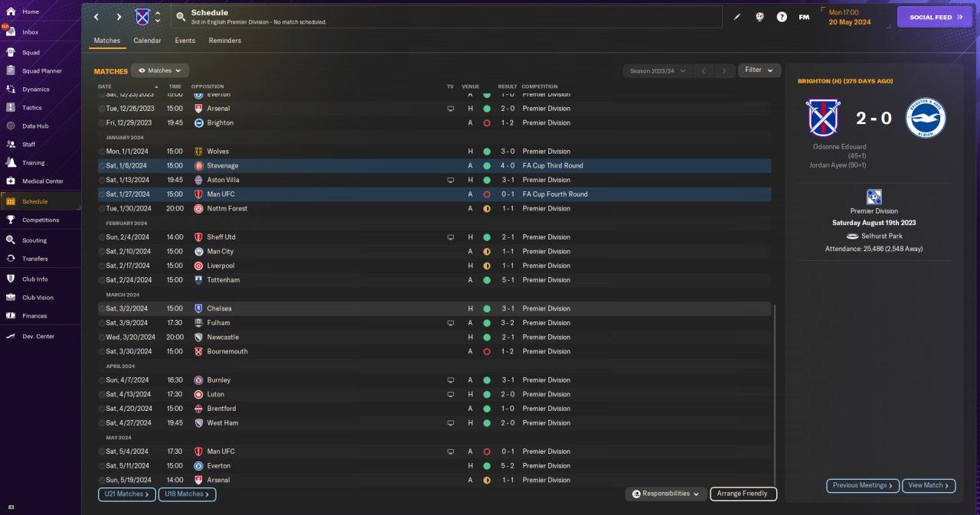Open Schedule in the sidebar

tap(41, 201)
